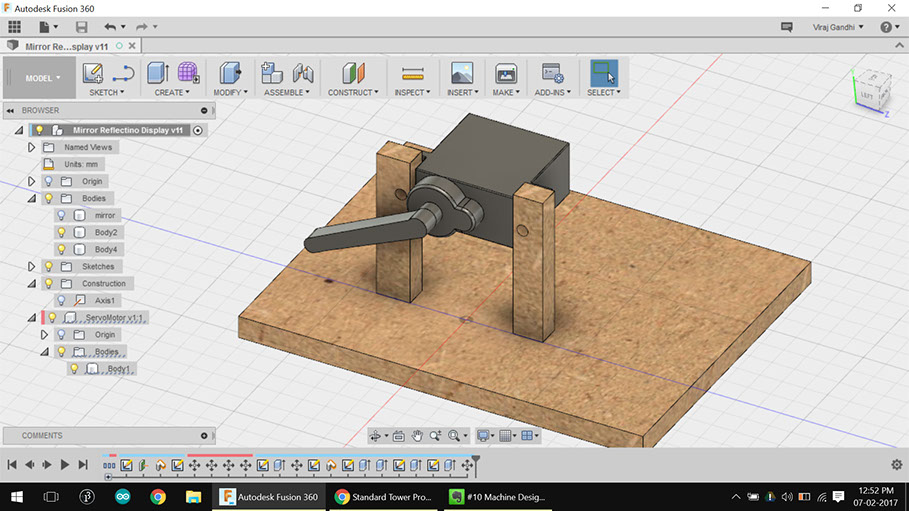Collapse the Construction folder
Viewport: 909px width, 511px height.
[32, 283]
